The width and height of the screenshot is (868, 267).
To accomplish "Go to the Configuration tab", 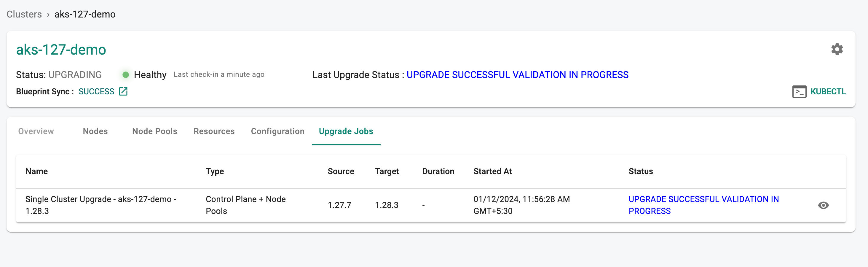I will point(278,131).
